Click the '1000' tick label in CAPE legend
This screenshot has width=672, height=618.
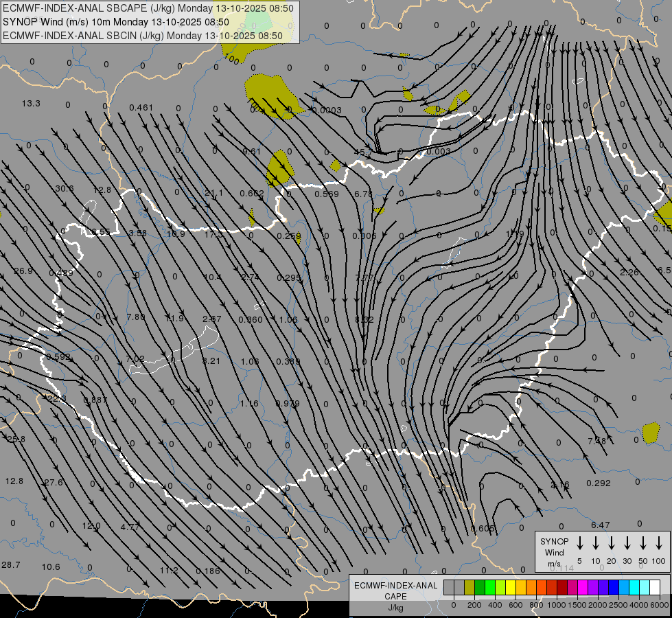[557, 605]
